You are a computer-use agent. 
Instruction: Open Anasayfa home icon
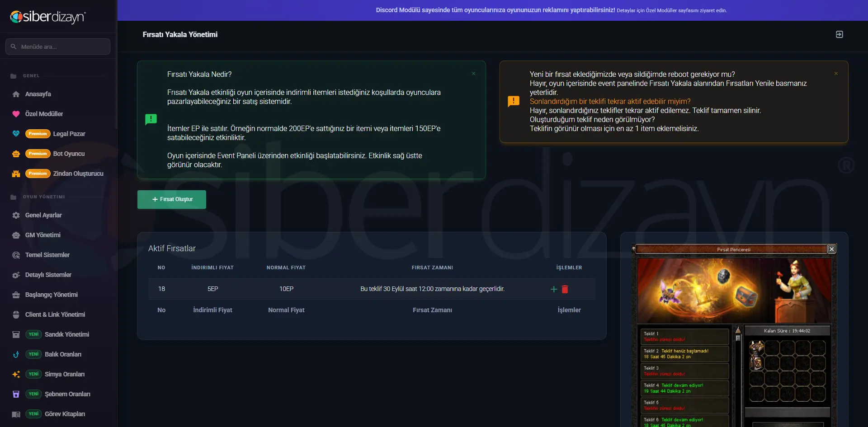tap(16, 94)
